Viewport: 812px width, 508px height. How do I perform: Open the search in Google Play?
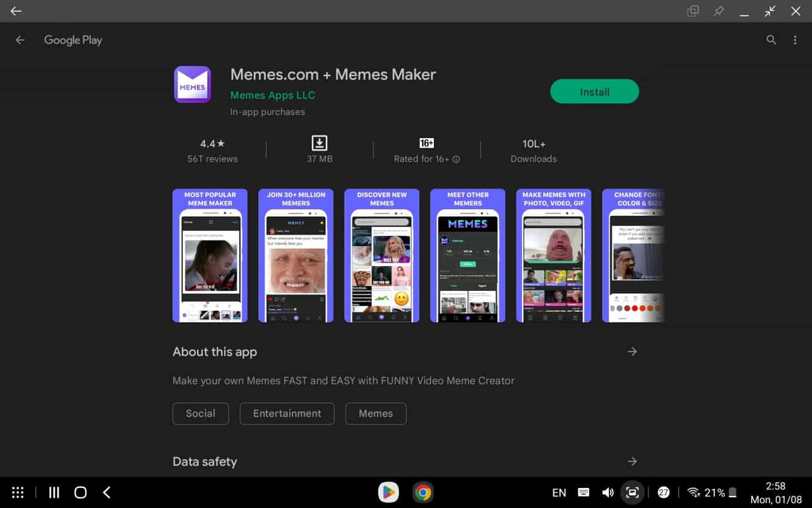pos(772,40)
